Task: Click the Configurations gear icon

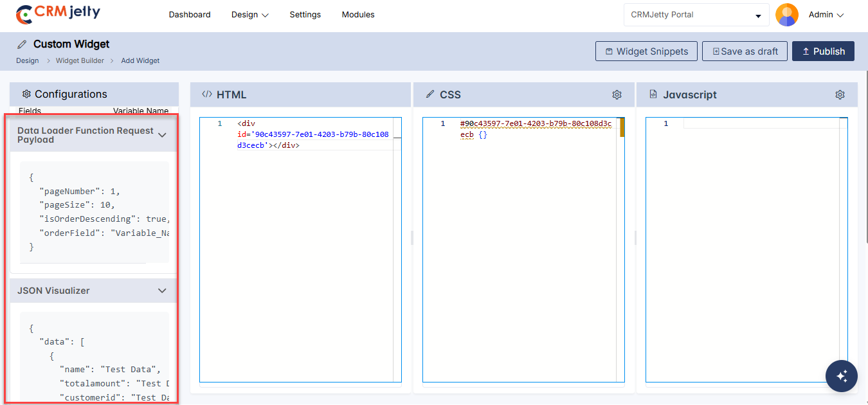Action: (x=26, y=94)
